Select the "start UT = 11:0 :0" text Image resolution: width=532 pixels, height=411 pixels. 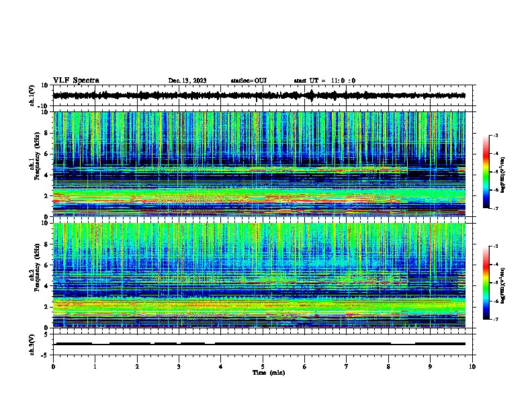point(324,81)
